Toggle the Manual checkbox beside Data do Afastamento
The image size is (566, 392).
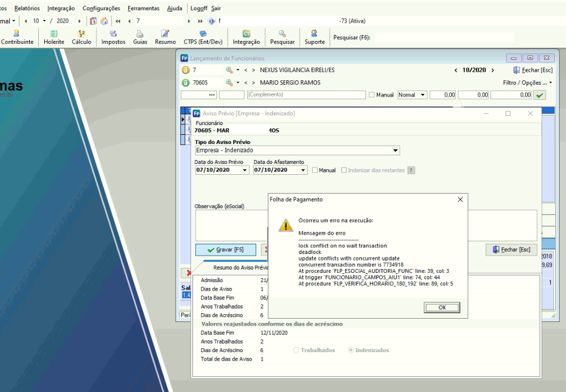coord(315,170)
